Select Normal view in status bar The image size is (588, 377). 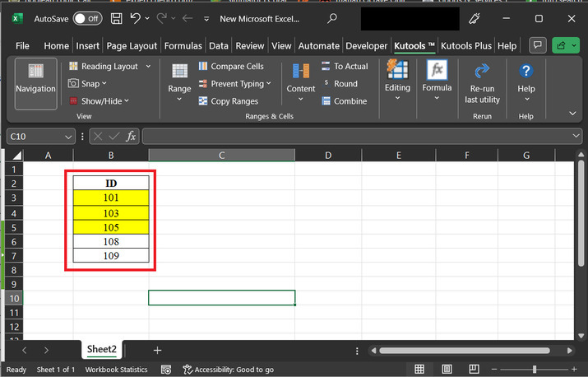pos(419,370)
